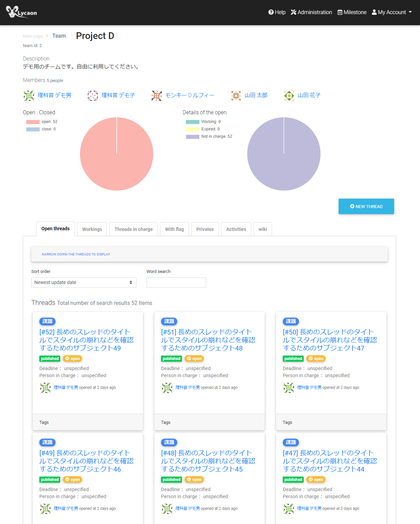Click the 課題 badge on thread #51
Screen dimensions: 420x524
pos(169,321)
